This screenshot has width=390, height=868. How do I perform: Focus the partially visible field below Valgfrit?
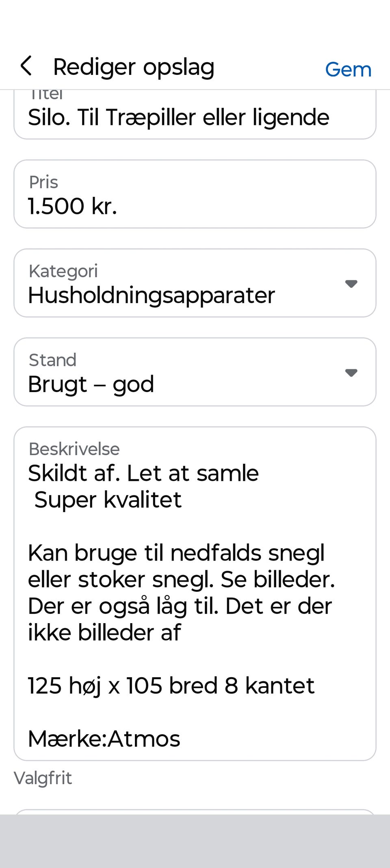click(195, 811)
